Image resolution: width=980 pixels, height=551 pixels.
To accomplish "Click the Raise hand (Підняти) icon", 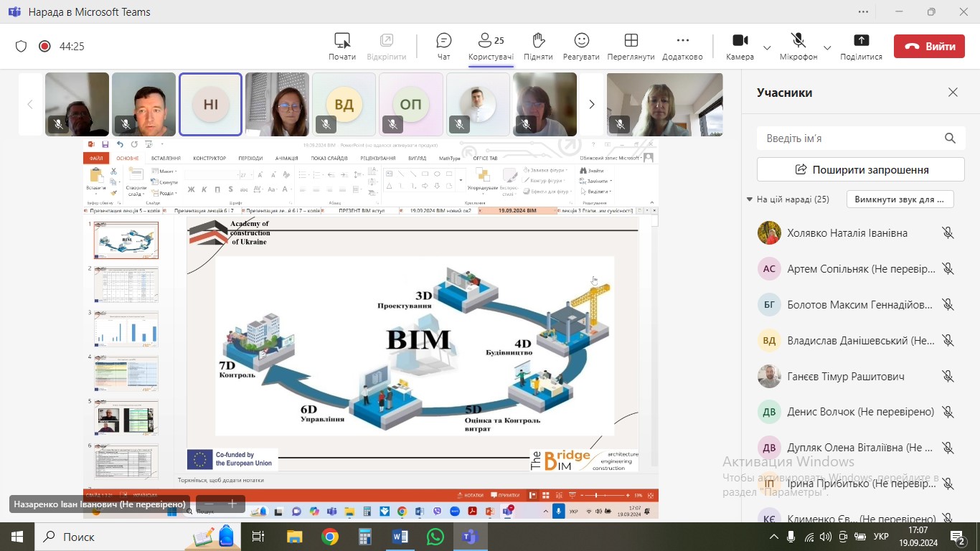I will 538,41.
